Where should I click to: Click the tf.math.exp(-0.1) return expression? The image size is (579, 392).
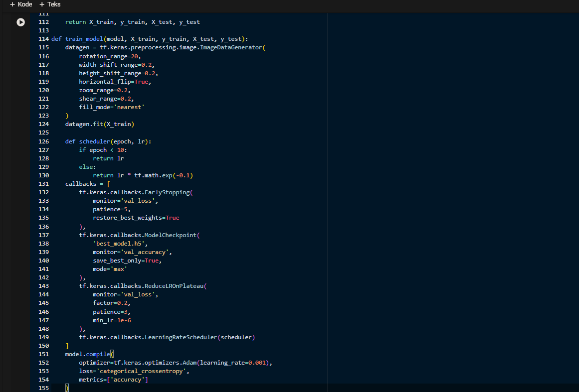[163, 175]
